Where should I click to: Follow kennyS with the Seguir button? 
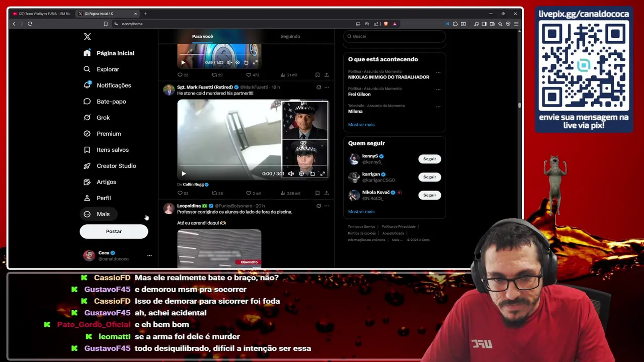coord(430,159)
